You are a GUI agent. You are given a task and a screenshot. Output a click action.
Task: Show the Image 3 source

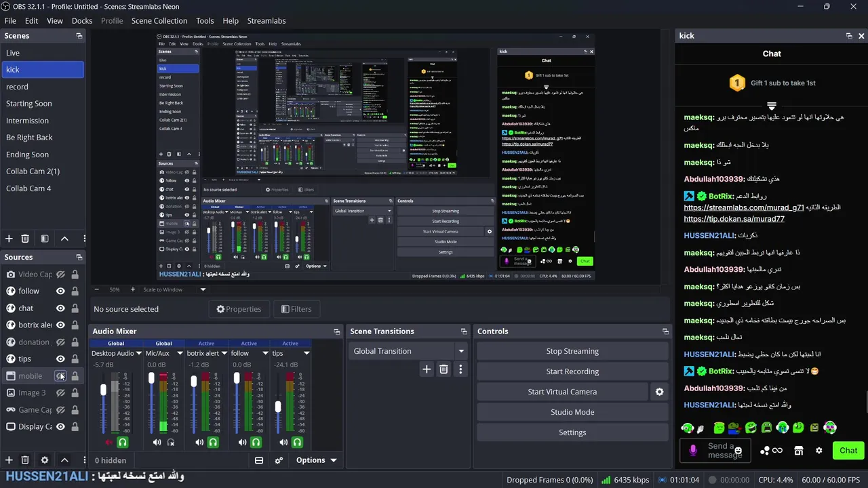60,393
